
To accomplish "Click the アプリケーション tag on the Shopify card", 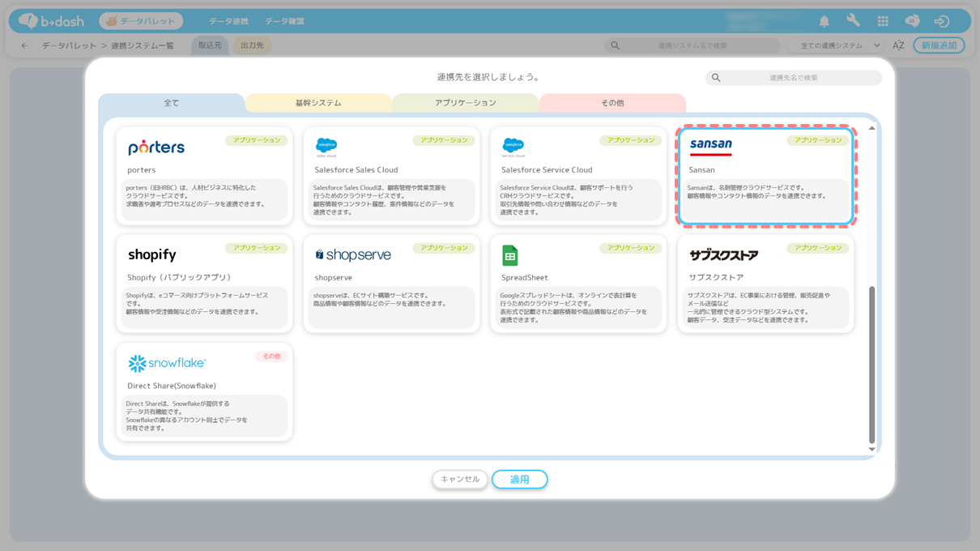I will tap(257, 248).
